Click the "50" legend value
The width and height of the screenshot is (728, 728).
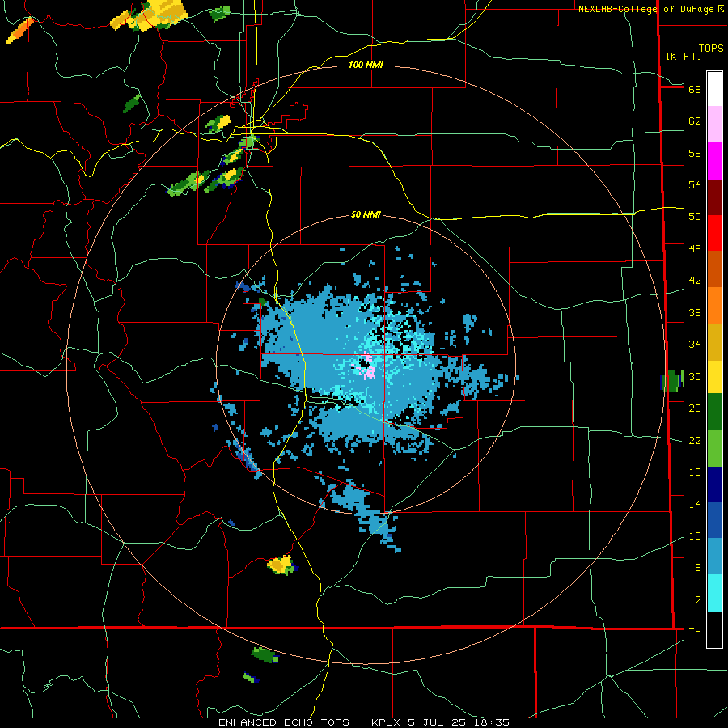point(695,217)
